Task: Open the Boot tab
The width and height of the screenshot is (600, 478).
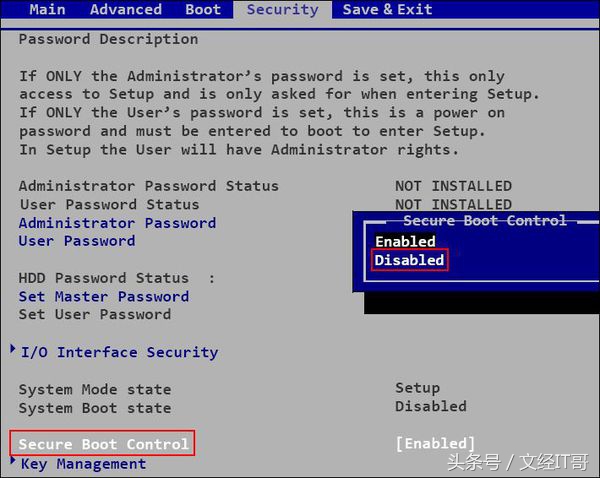Action: pos(203,9)
